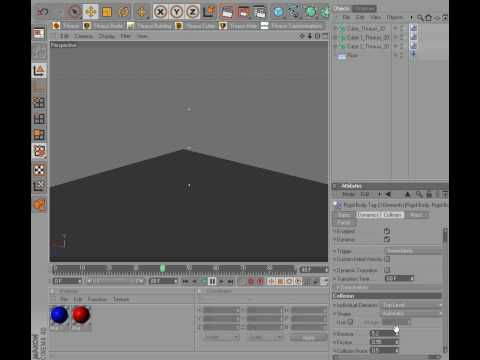This screenshot has width=480, height=360.
Task: Open second dropdown in Coordinates panel
Action: (264, 338)
